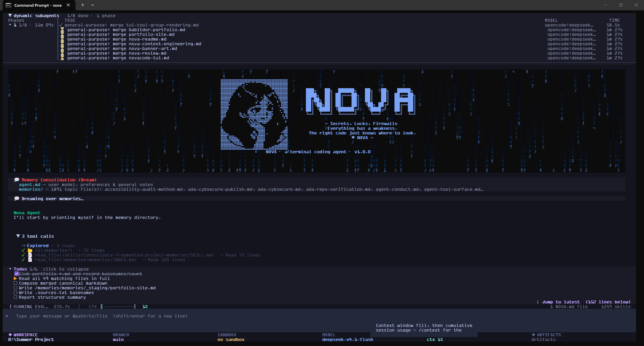
Task: Click the diamond icon beside WORKSPACE
Action: pos(10,335)
